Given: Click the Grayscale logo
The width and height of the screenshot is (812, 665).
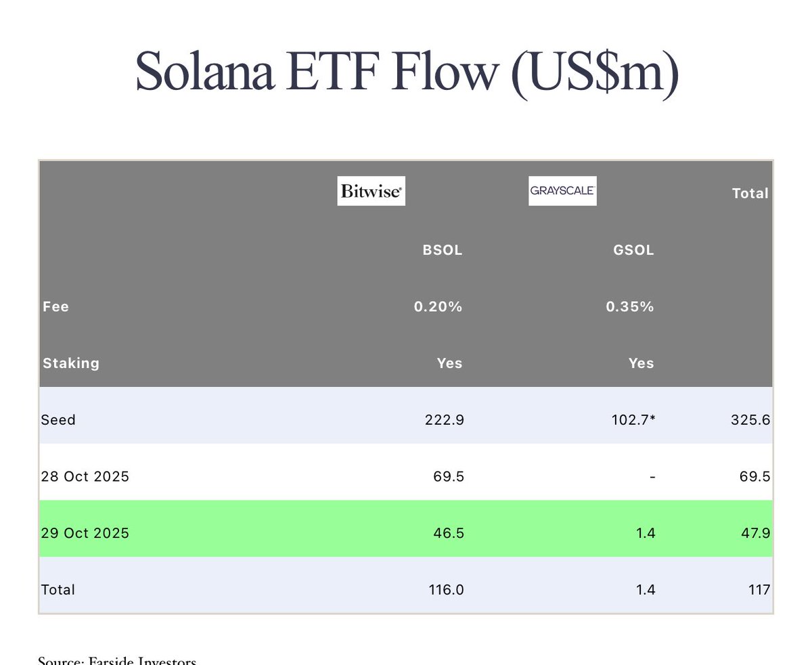Looking at the screenshot, I should click(x=562, y=191).
